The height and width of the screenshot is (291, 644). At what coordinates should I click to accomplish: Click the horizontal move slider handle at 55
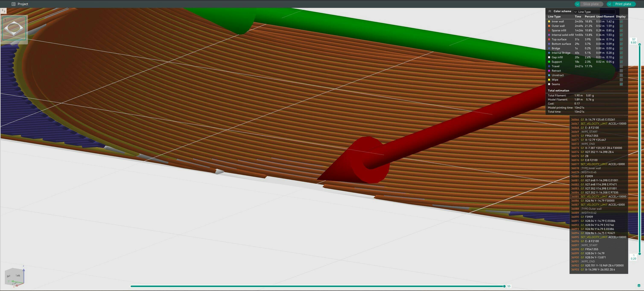pyautogui.click(x=504, y=286)
